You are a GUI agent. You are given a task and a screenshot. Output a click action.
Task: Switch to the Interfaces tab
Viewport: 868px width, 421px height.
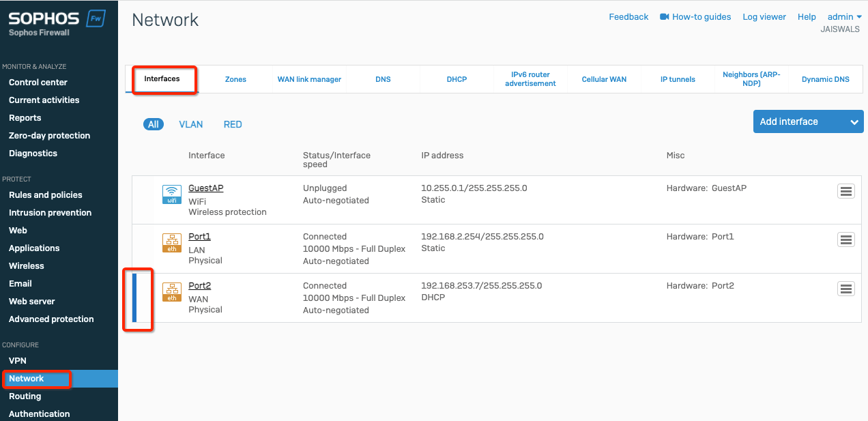click(x=162, y=79)
